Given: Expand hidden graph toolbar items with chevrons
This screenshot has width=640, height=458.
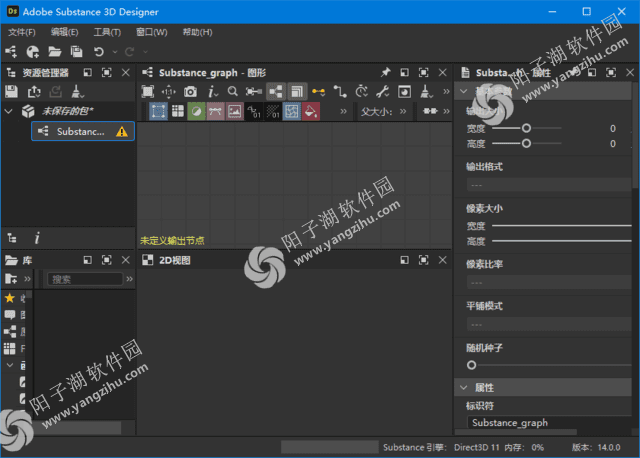Looking at the screenshot, I should (446, 91).
